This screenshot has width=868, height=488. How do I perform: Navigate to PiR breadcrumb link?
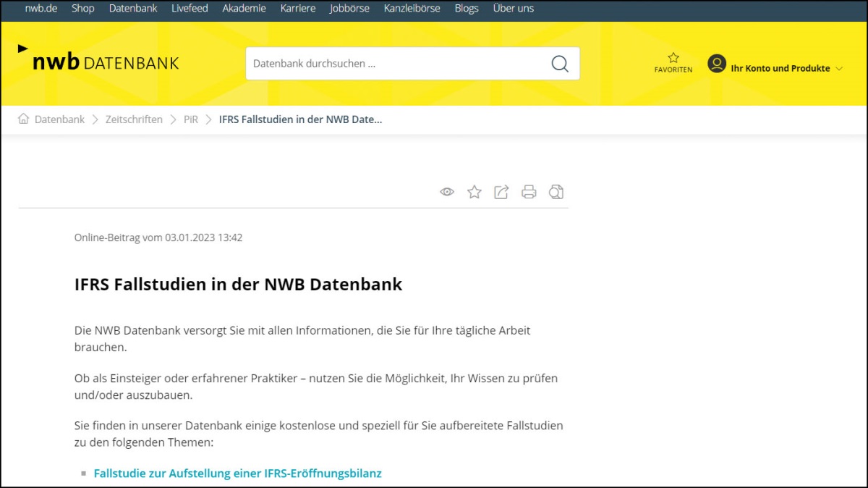190,119
